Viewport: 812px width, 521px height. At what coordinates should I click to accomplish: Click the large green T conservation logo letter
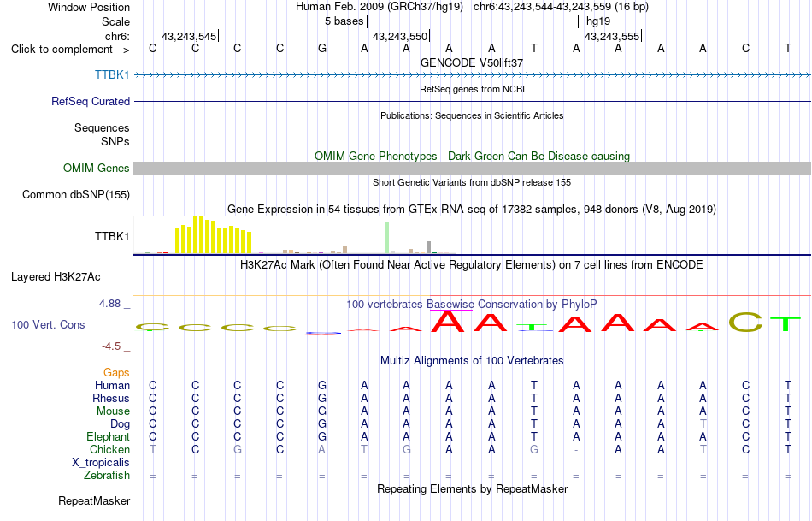[787, 324]
